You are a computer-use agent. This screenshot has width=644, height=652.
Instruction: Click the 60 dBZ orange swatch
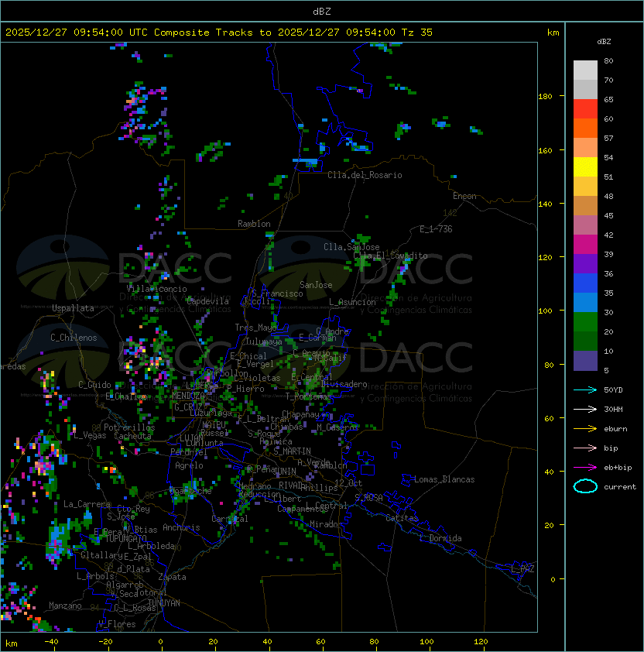click(x=585, y=128)
